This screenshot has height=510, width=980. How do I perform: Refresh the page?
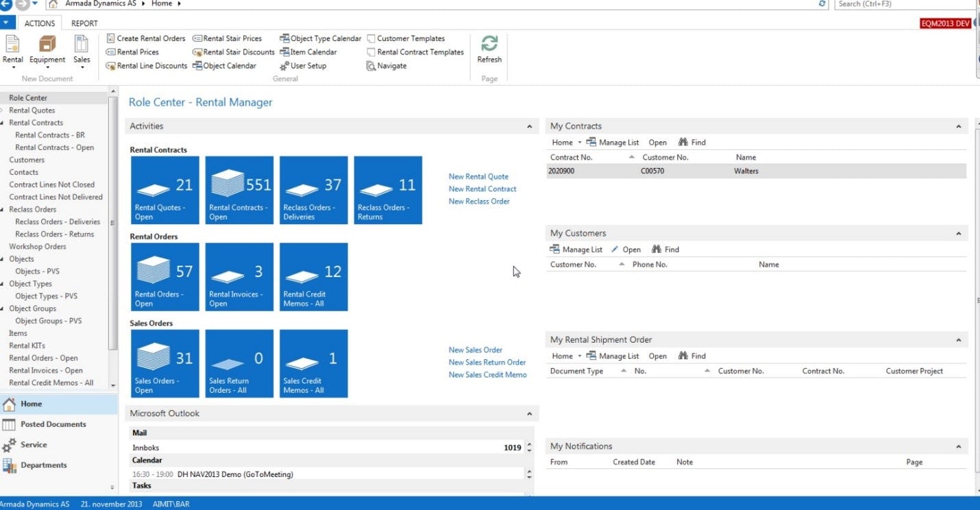click(x=489, y=49)
